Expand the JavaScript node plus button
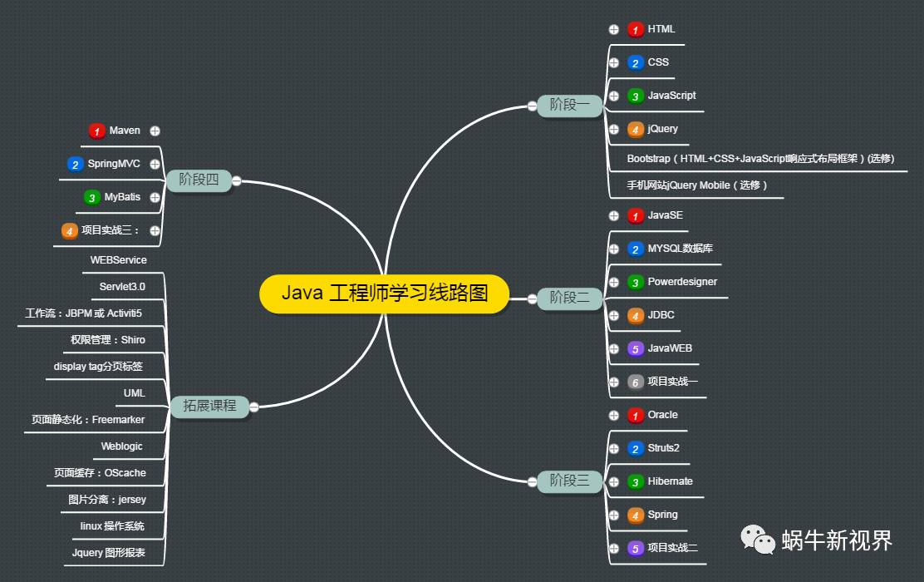 coord(614,96)
